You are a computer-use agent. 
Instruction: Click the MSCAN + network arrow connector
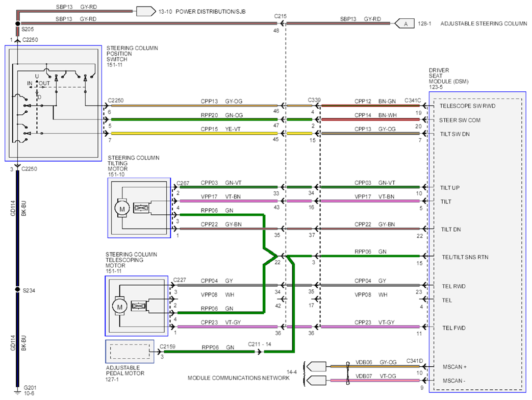316,366
